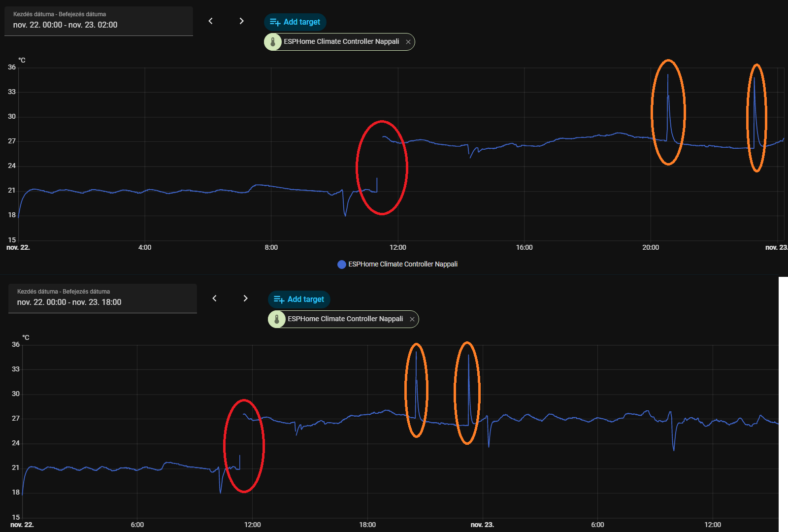Click thermometer icon on top entity chip
Viewport: 788px width, 532px height.
[273, 42]
